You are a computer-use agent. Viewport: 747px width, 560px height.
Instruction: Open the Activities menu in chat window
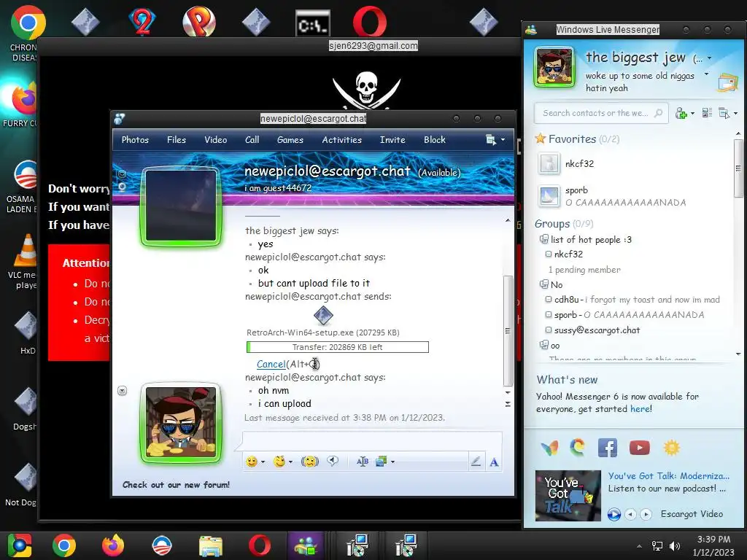[x=341, y=140]
